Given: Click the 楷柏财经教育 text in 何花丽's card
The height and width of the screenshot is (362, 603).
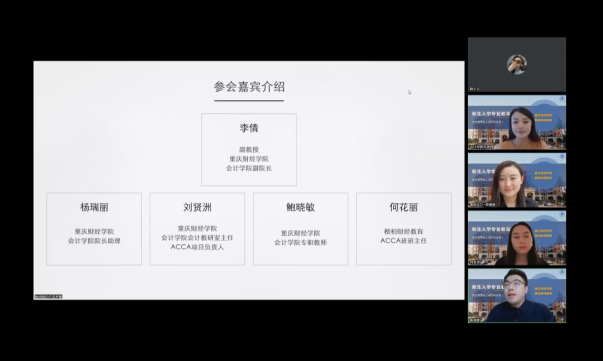Looking at the screenshot, I should [404, 231].
